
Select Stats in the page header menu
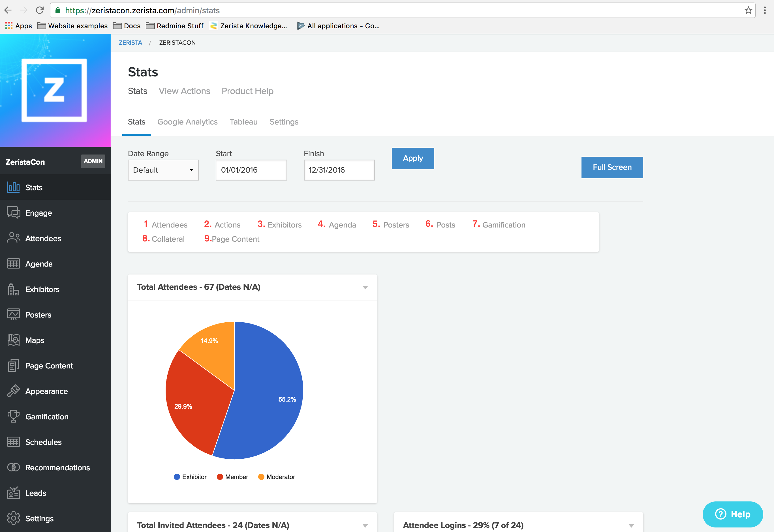click(x=137, y=91)
